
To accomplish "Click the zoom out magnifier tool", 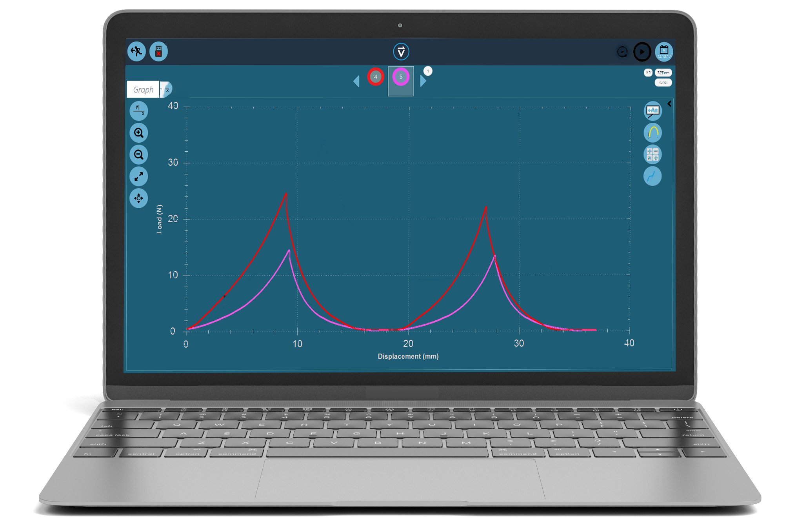I will coord(139,154).
